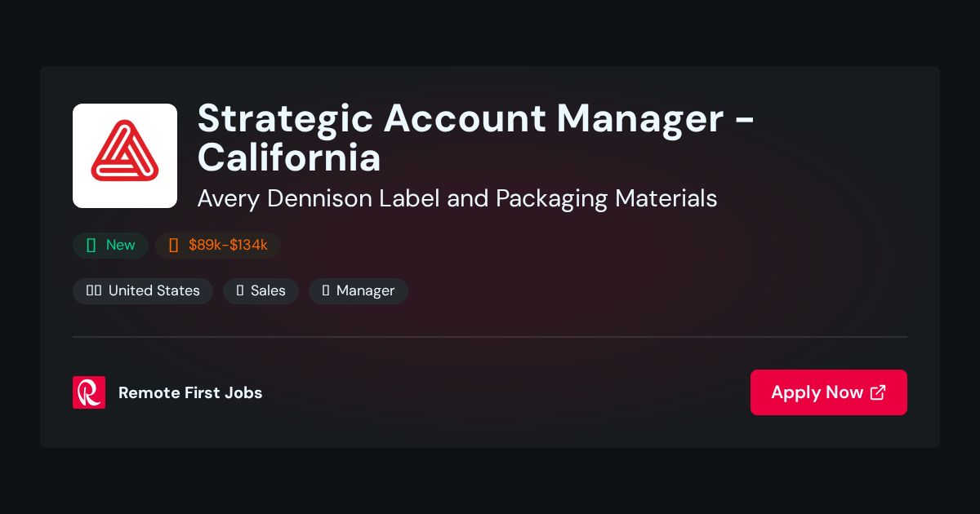Open Avery Dennison Label and Packaging Materials link
980x514 pixels.
pyautogui.click(x=457, y=198)
